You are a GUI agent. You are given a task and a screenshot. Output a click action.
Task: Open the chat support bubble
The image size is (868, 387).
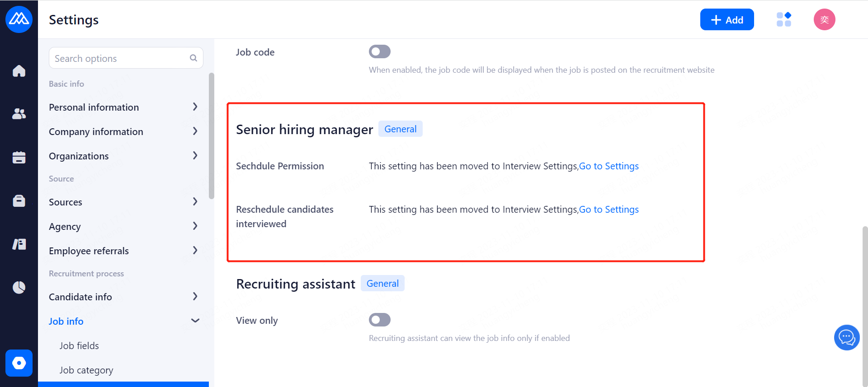(846, 337)
